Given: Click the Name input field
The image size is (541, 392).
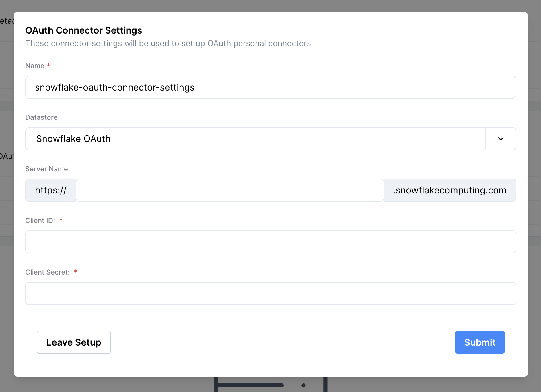Looking at the screenshot, I should [270, 87].
